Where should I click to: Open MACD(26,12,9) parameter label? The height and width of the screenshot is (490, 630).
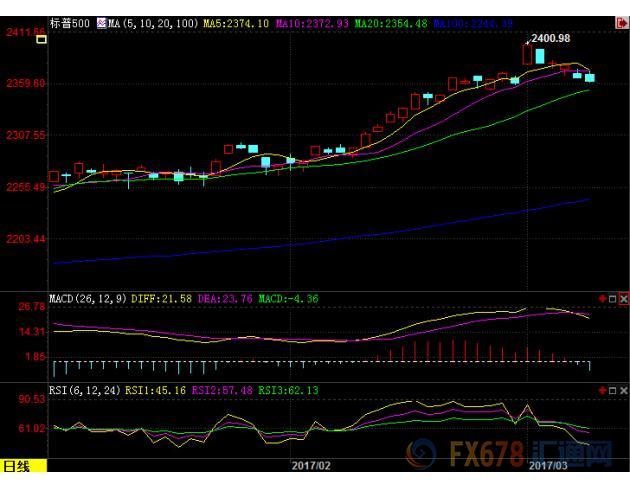[88, 299]
